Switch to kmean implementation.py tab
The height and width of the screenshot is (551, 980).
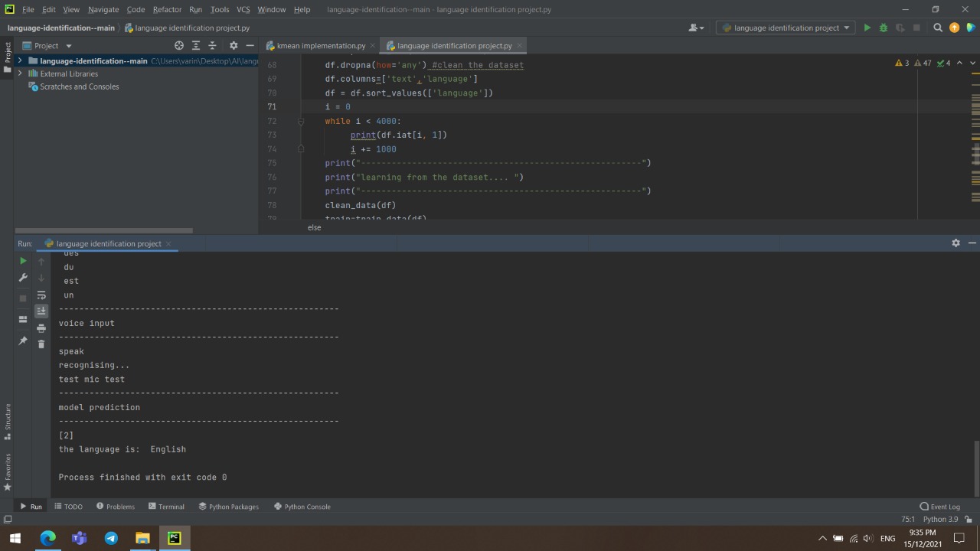[x=321, y=46]
